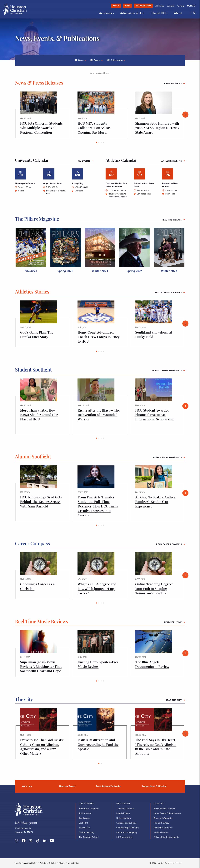
Task: Click the Houston Christian University header logo
Action: coord(15,9)
